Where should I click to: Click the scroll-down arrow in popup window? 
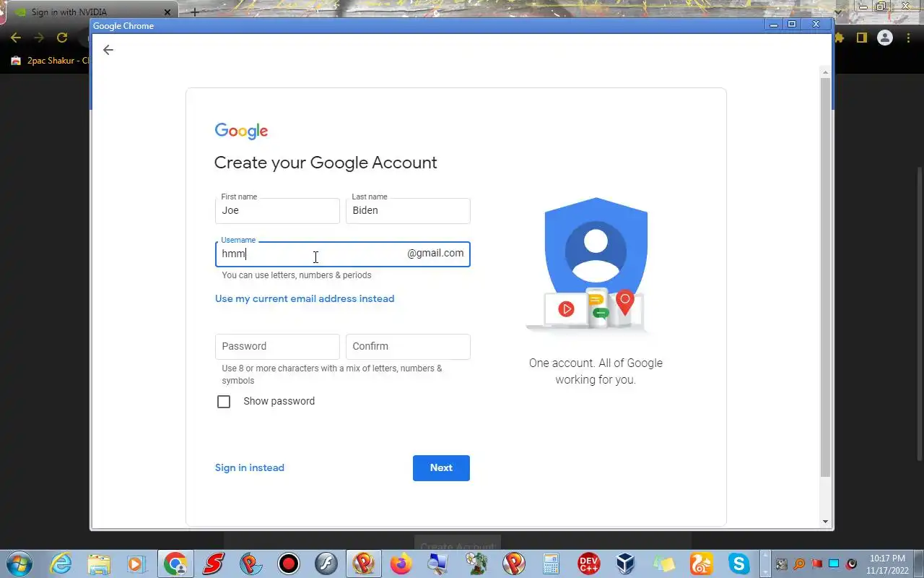point(826,522)
